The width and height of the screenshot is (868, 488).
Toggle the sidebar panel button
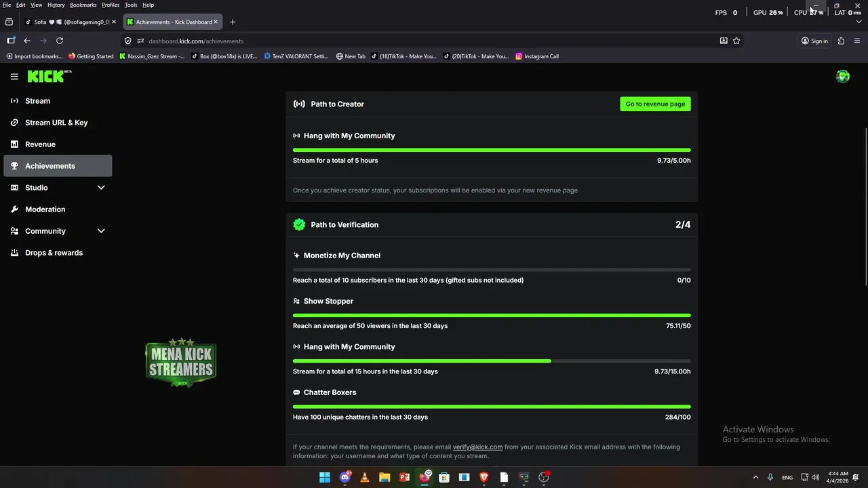[11, 41]
